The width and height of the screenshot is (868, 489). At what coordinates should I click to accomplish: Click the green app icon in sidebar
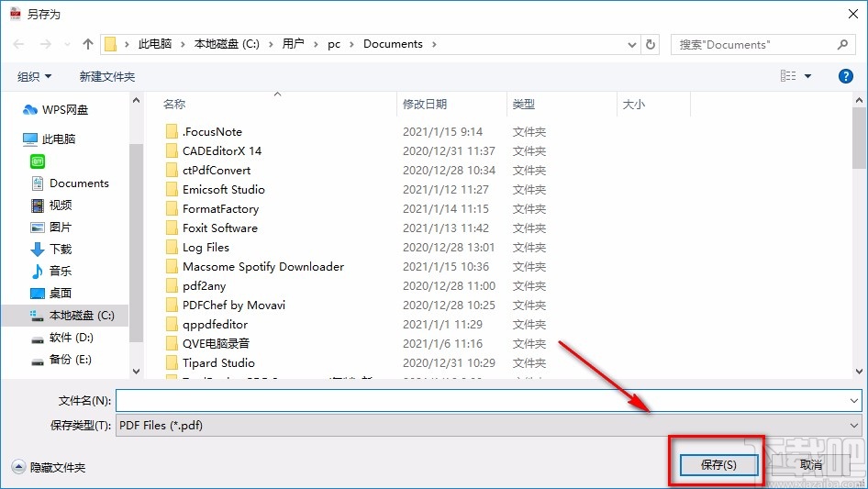pyautogui.click(x=37, y=161)
